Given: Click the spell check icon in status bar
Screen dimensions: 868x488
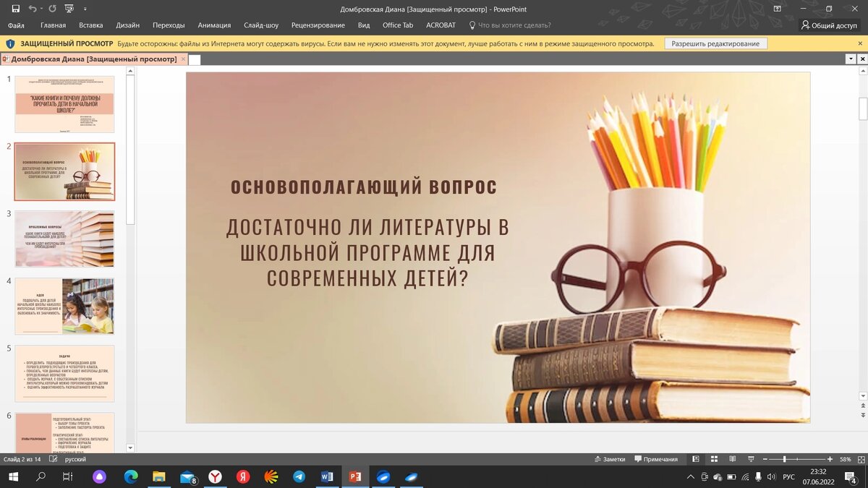Looking at the screenshot, I should coord(54,459).
